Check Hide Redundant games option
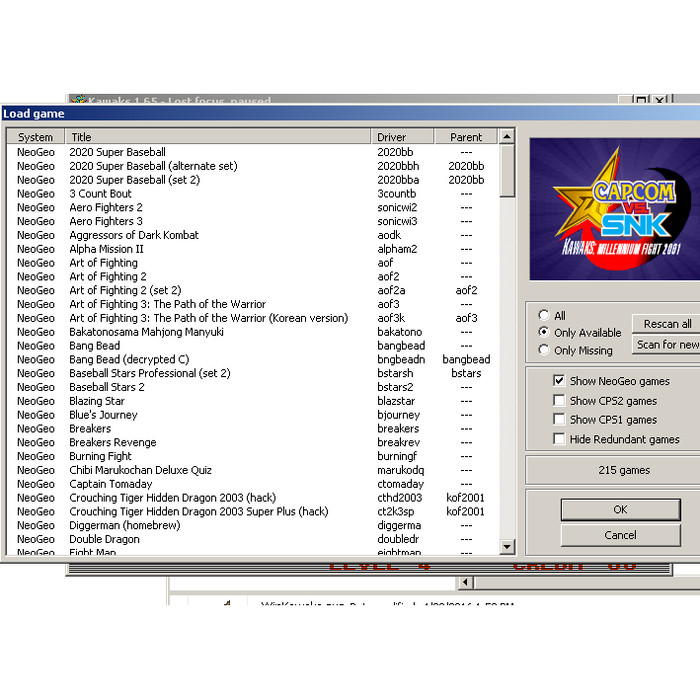The image size is (700, 700). point(559,439)
